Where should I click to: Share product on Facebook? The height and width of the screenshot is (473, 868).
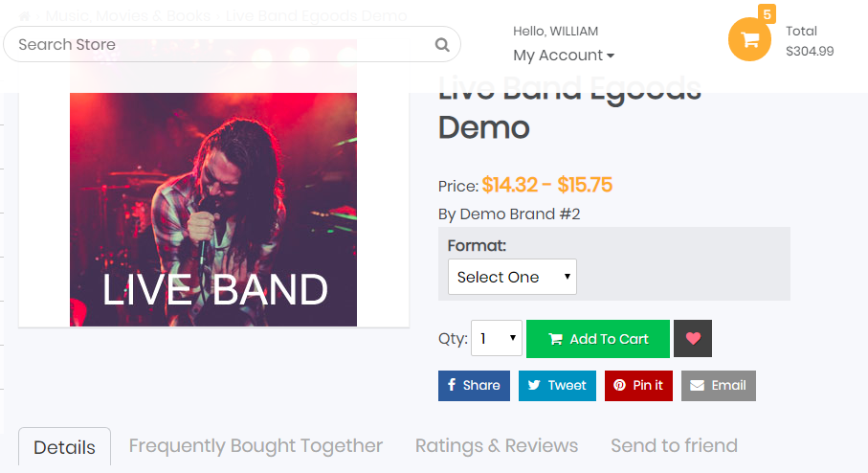click(474, 385)
